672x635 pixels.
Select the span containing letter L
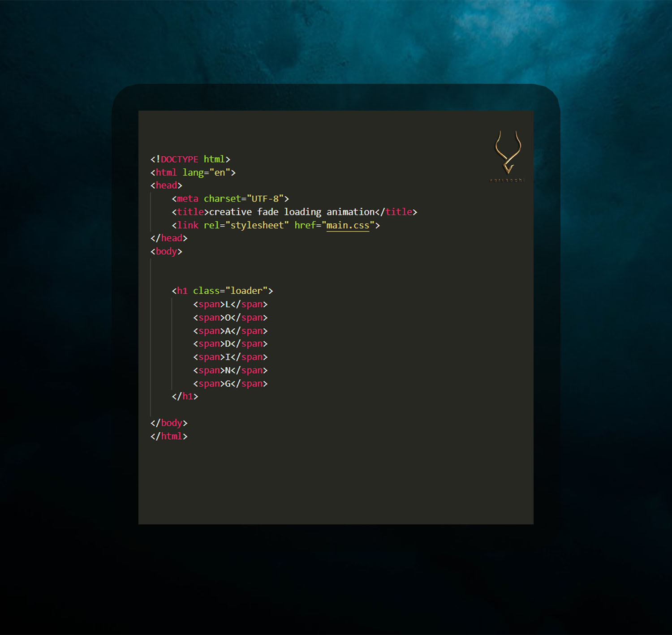click(x=230, y=305)
